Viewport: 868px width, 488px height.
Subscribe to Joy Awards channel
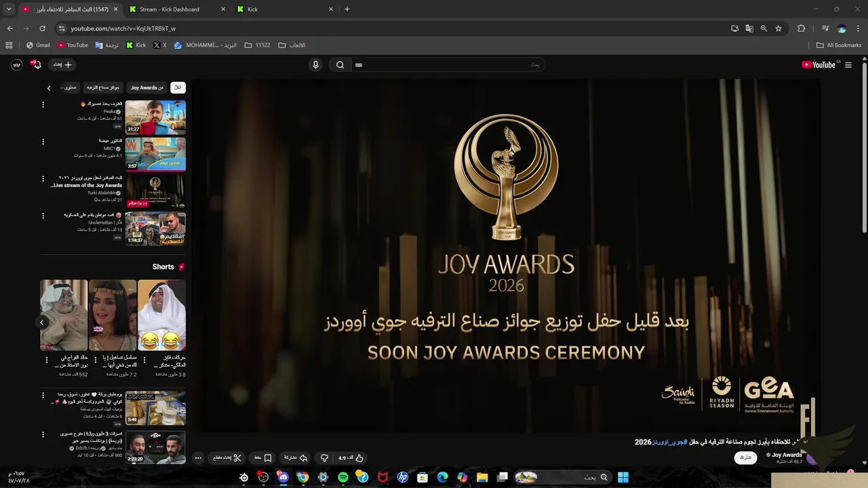click(x=745, y=458)
